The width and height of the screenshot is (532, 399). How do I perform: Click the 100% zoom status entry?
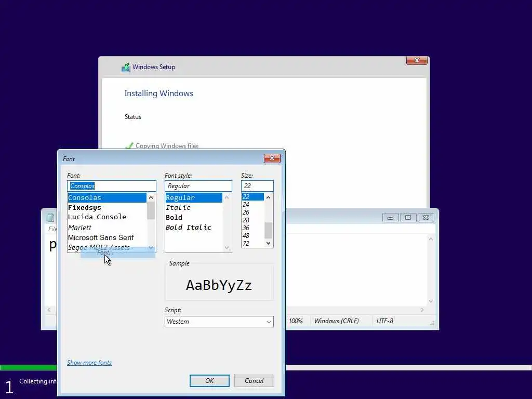coord(296,321)
